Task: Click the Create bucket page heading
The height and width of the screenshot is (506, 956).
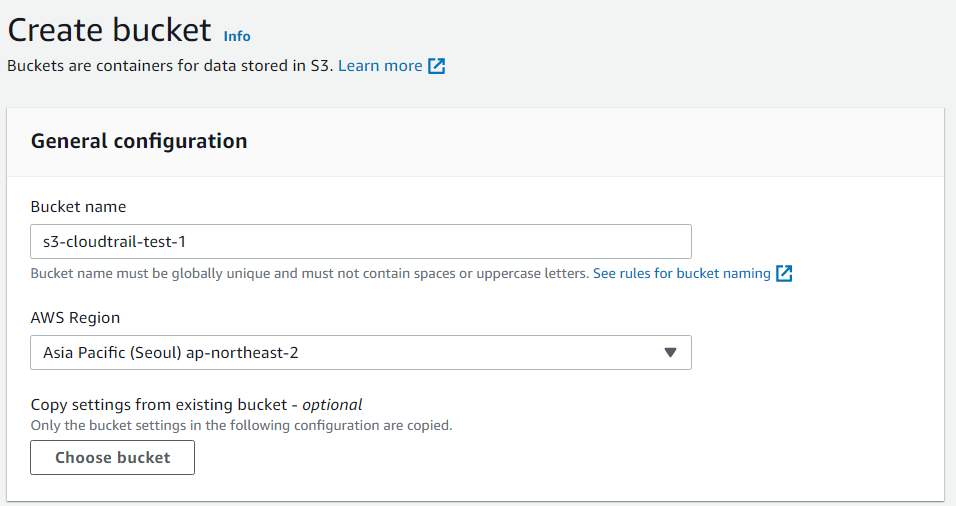Action: click(110, 30)
